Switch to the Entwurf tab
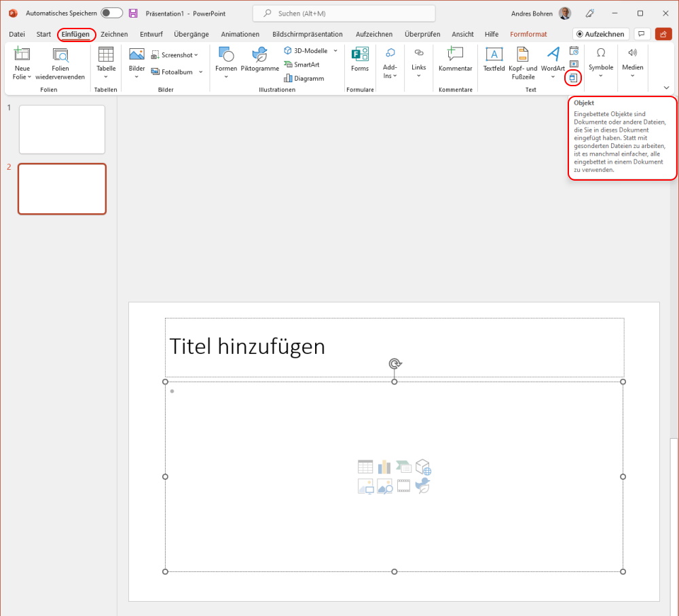 coord(151,34)
